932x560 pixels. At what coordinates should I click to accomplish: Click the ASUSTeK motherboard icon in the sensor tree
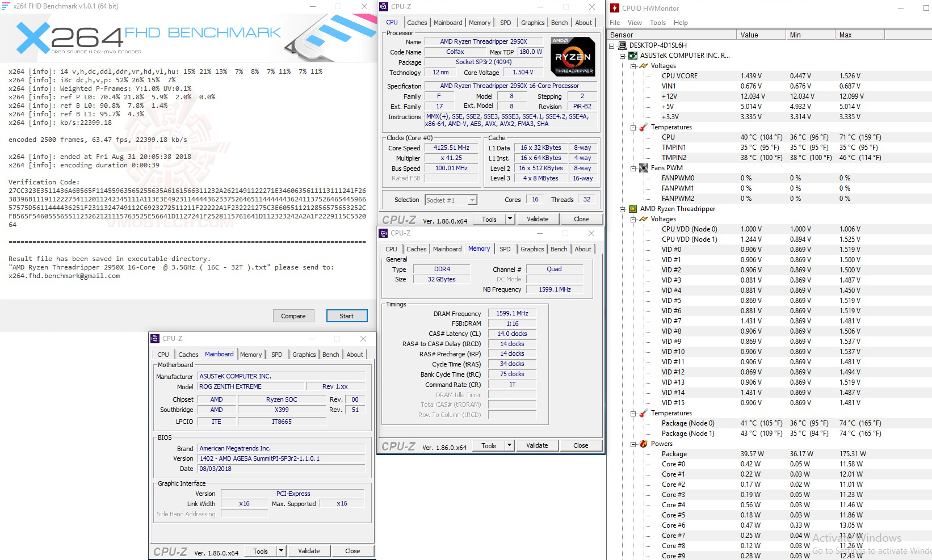[x=632, y=56]
